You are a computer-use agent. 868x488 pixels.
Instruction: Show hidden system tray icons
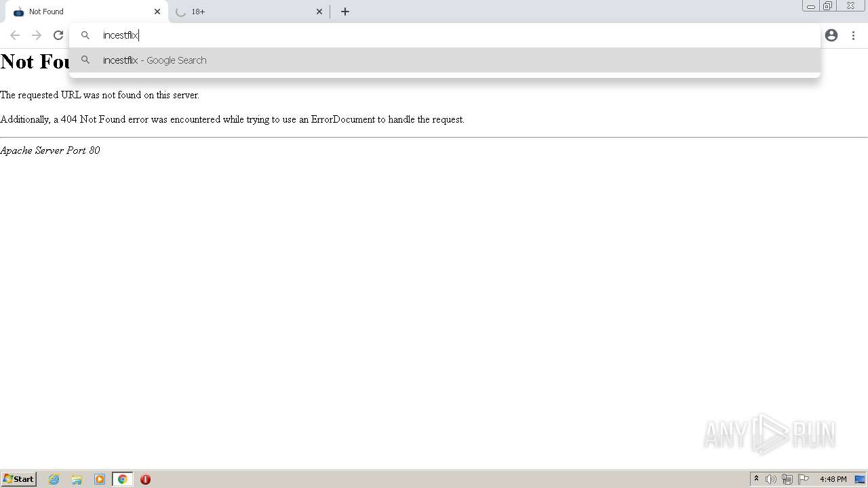click(x=756, y=479)
